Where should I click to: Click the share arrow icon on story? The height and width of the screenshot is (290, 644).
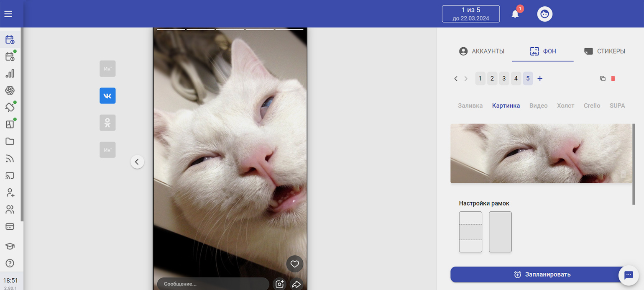[x=296, y=285]
